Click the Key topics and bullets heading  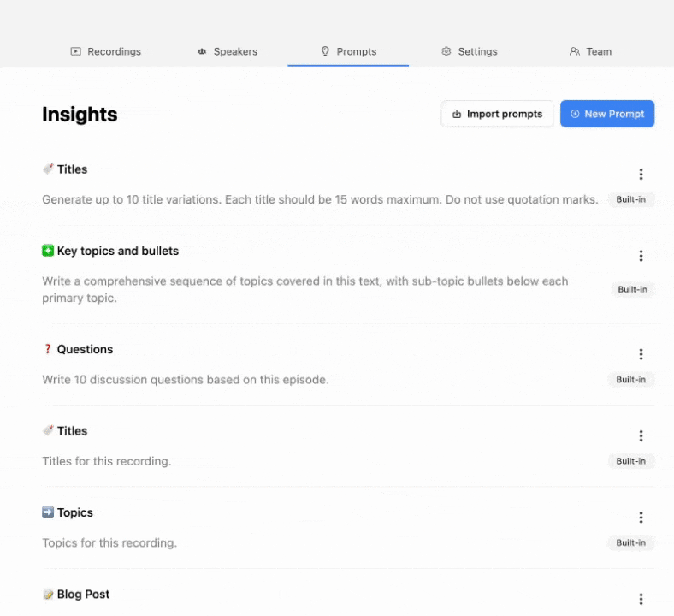coord(117,251)
